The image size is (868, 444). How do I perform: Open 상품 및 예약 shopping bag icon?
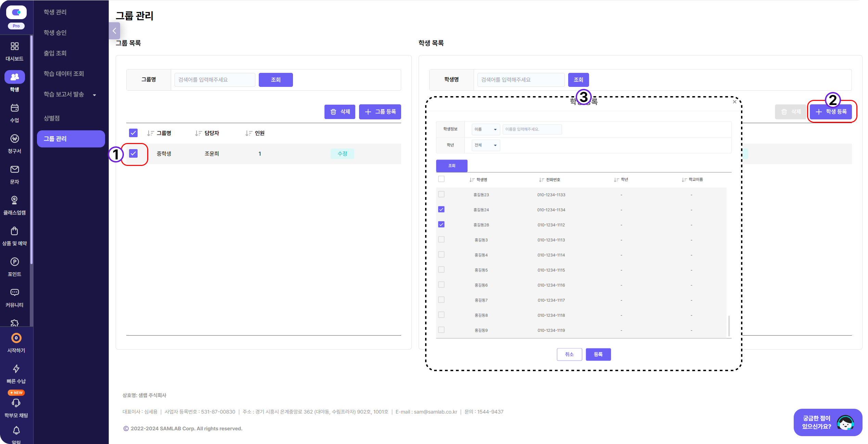click(x=14, y=231)
